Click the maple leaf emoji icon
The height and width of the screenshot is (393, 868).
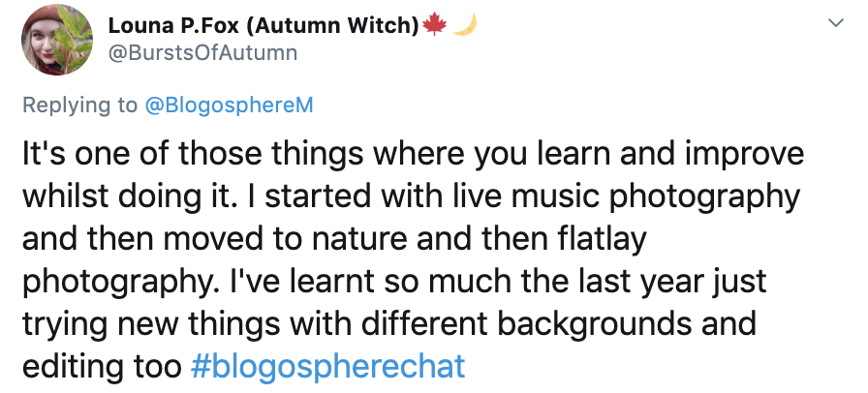[435, 26]
